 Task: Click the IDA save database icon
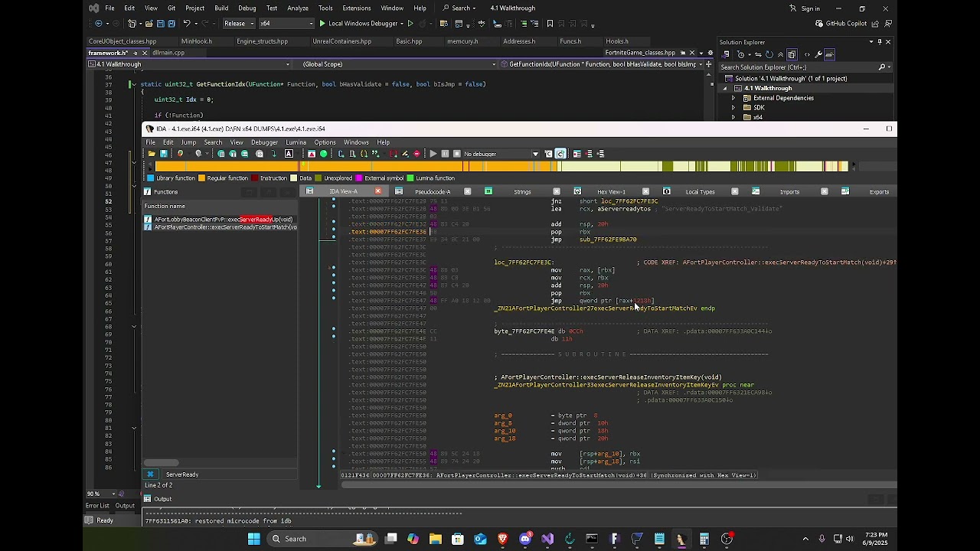163,154
